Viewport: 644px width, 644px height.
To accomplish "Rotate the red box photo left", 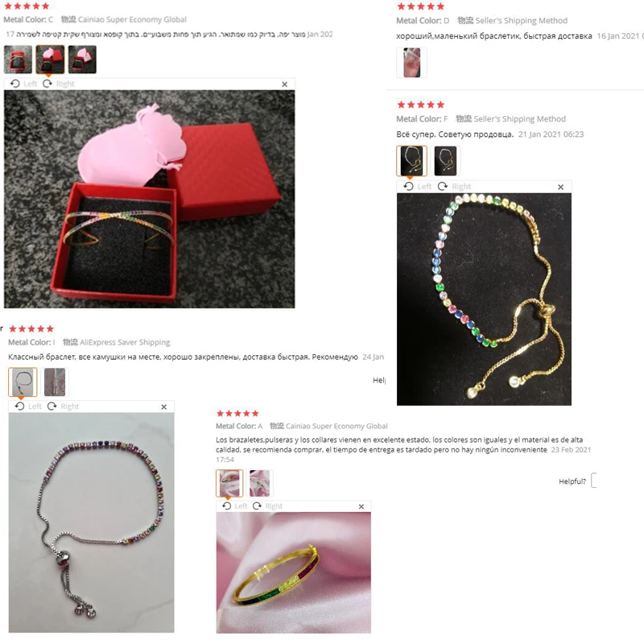I will [x=24, y=84].
